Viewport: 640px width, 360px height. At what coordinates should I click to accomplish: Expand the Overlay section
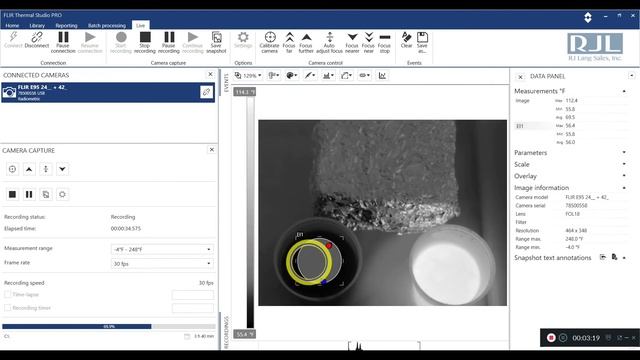tap(624, 176)
